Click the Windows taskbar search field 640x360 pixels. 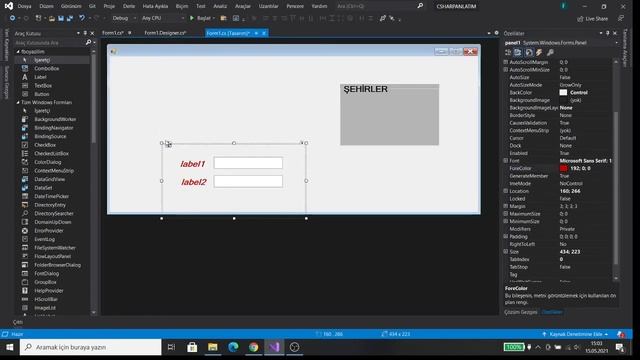click(91, 347)
